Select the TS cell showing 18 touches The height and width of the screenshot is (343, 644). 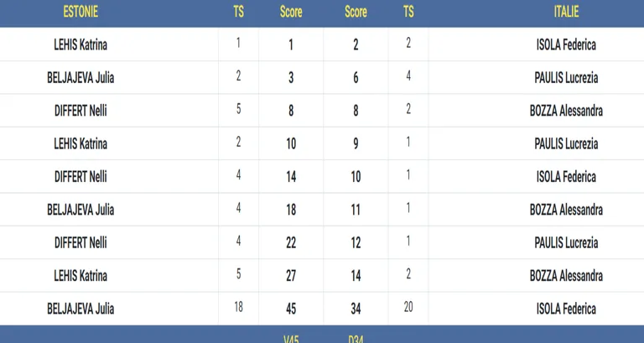tap(239, 307)
